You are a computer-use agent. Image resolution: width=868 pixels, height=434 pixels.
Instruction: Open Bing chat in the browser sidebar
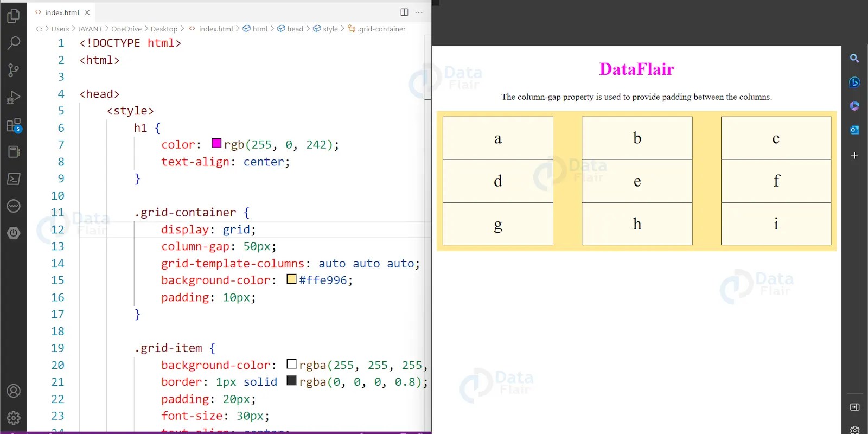854,82
